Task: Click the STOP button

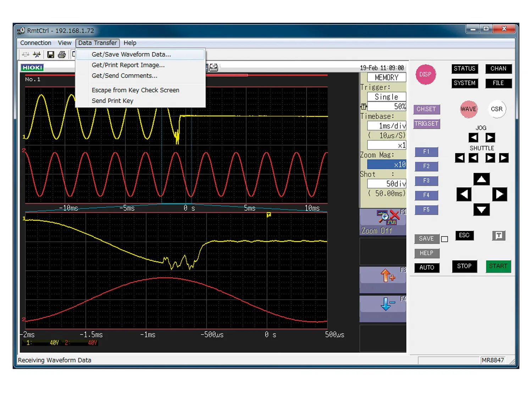Action: tap(464, 266)
